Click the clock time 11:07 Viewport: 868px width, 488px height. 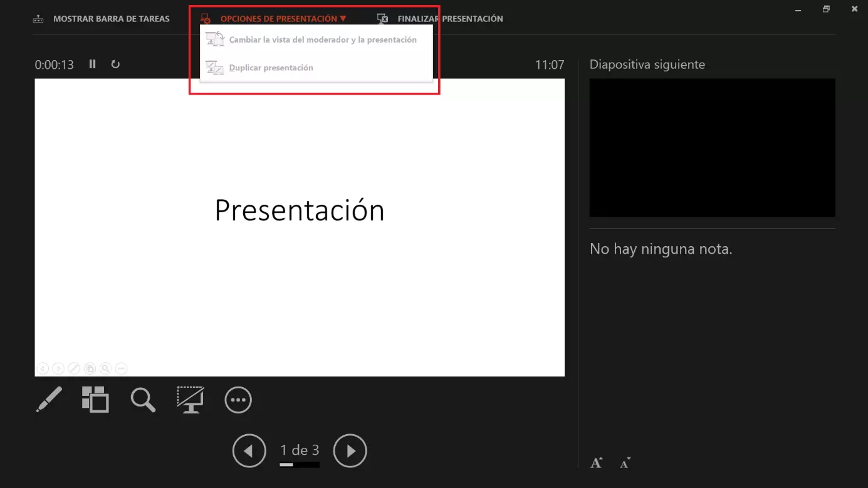point(550,65)
